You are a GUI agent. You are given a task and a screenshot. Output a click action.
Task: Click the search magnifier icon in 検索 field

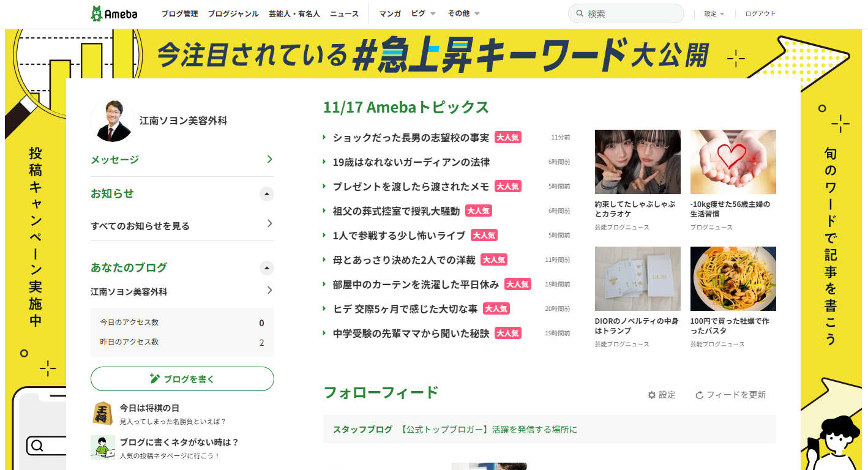click(x=579, y=13)
